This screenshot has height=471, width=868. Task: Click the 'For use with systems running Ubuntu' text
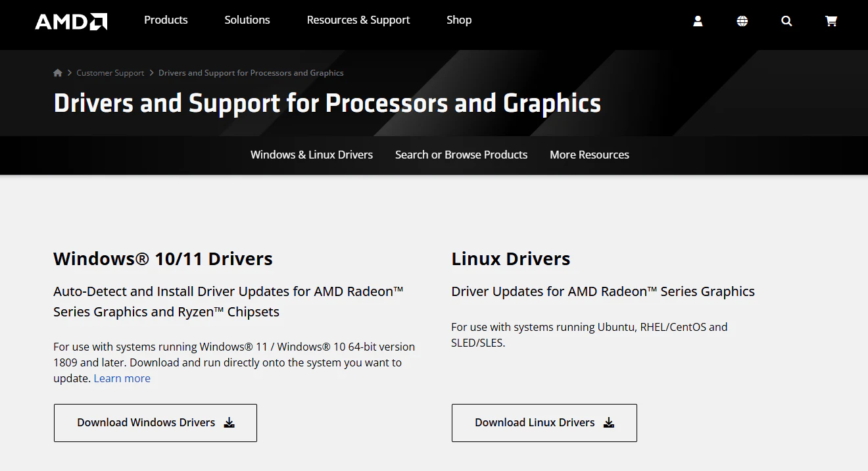[x=589, y=335]
